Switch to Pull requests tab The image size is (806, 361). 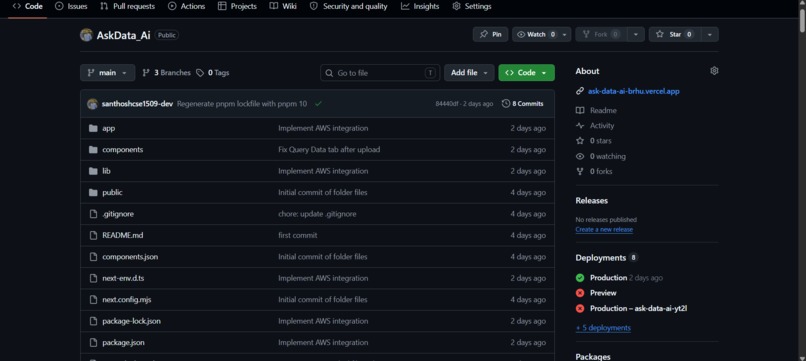tap(127, 6)
